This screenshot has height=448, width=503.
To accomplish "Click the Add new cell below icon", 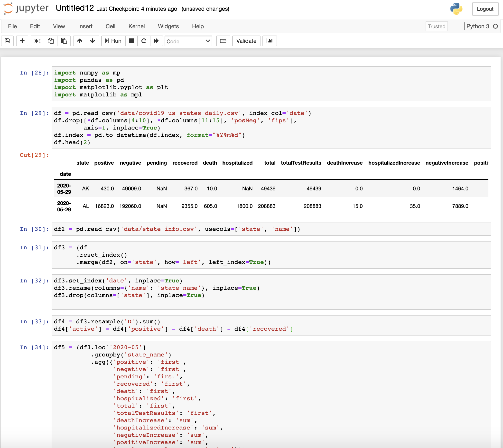I will (22, 41).
